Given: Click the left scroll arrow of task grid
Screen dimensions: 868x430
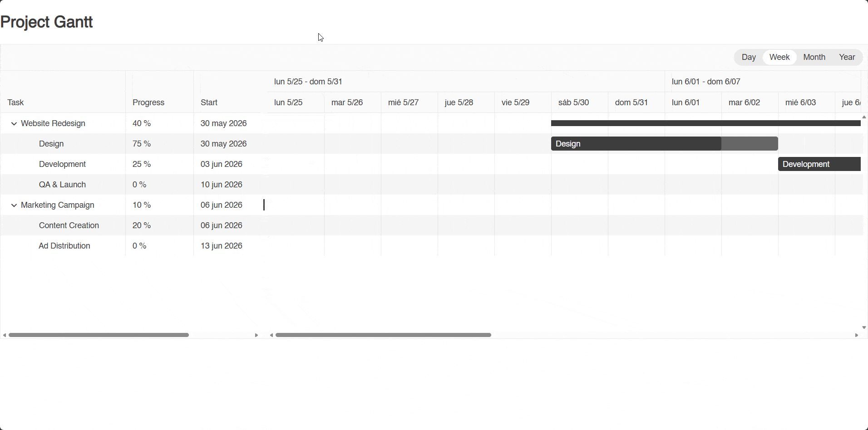Looking at the screenshot, I should pos(4,335).
